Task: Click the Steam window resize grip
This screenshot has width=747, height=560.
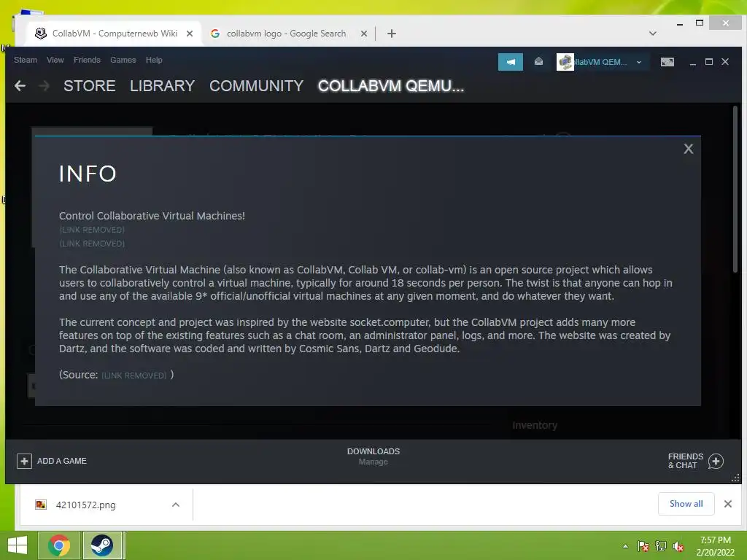Action: tap(735, 478)
